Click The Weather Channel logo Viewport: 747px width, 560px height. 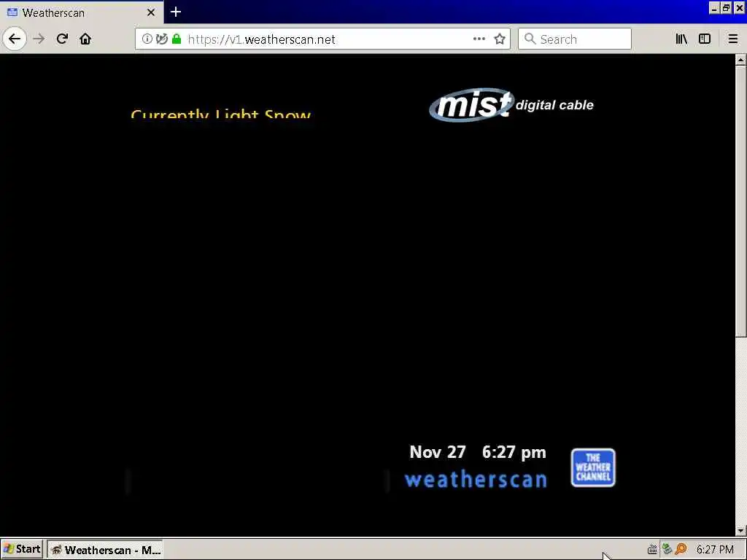(x=593, y=467)
